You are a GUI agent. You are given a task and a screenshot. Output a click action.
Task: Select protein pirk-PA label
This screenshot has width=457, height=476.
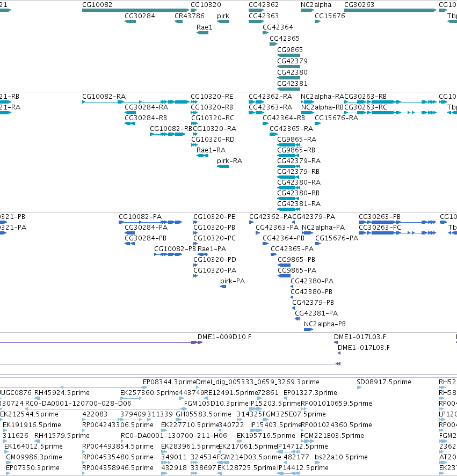click(x=233, y=281)
